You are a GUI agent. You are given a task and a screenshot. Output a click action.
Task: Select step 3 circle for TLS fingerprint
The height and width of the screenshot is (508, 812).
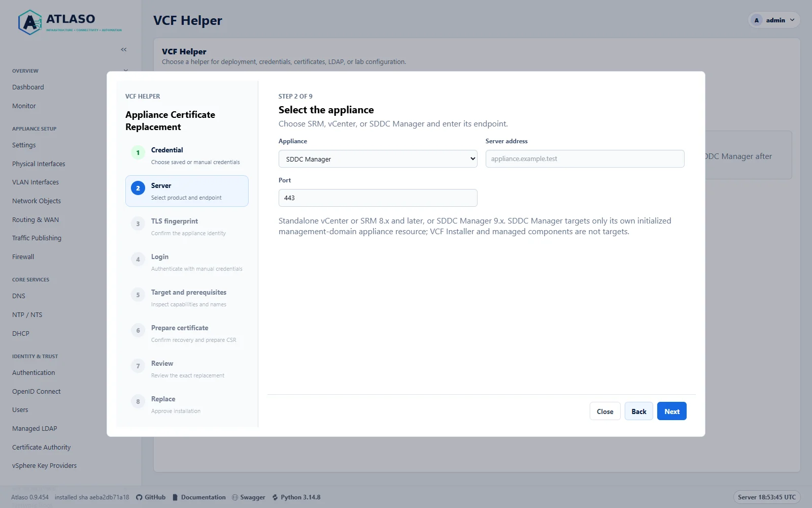138,224
